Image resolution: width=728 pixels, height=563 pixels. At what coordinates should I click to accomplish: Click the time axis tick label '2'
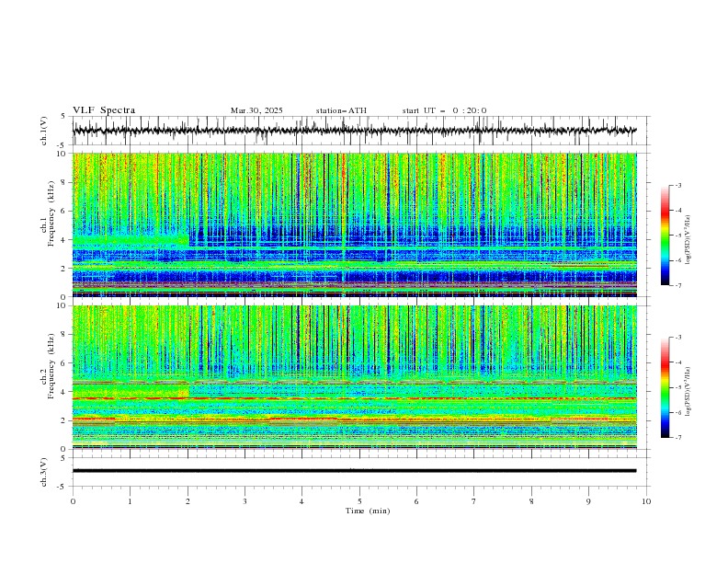tap(188, 501)
